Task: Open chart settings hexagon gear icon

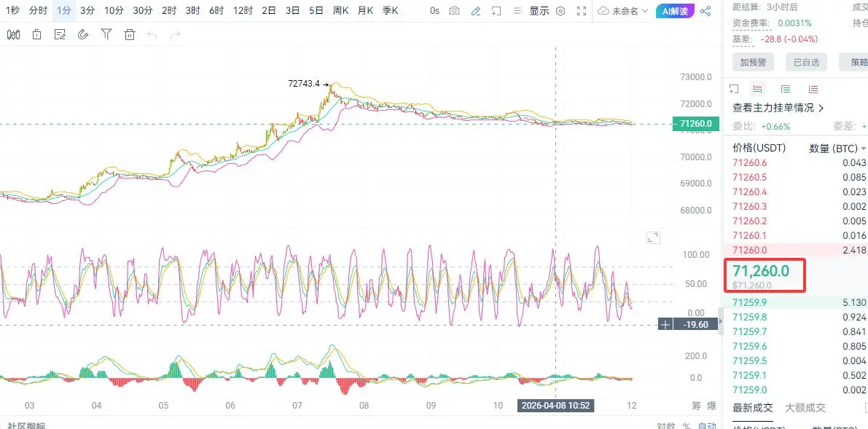Action: (560, 10)
